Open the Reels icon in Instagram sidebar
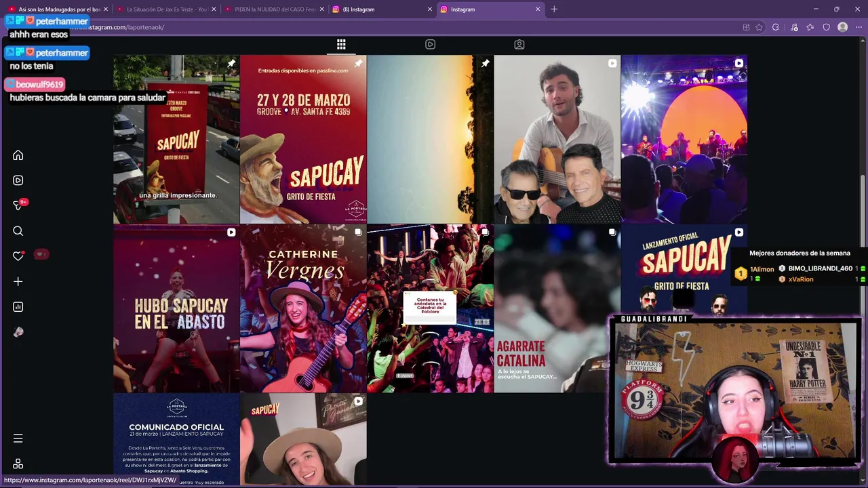868x488 pixels. (x=18, y=180)
